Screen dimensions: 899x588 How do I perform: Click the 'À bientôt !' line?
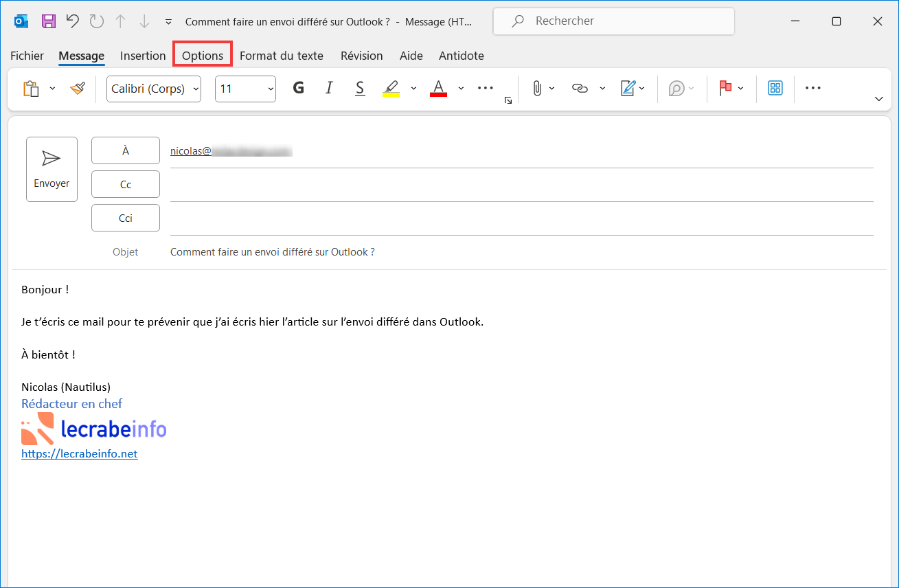point(48,354)
